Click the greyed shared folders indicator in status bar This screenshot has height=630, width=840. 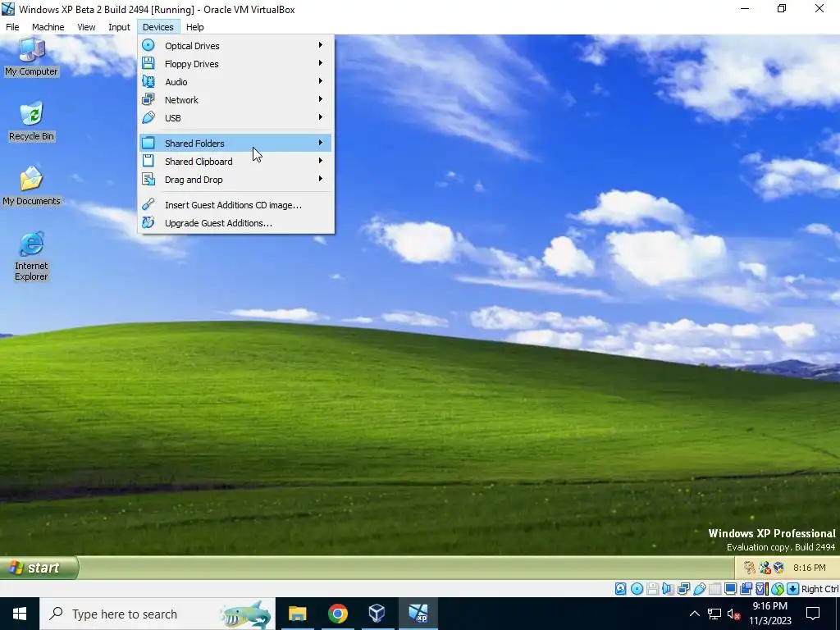point(714,589)
